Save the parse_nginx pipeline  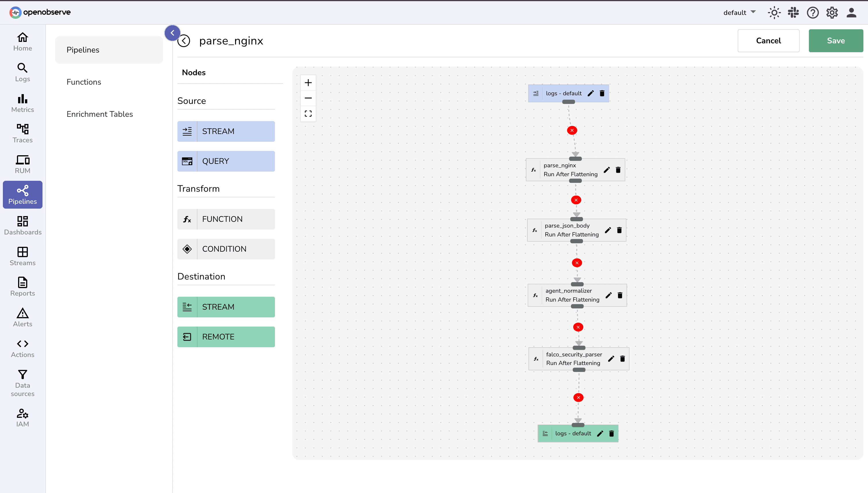click(836, 40)
